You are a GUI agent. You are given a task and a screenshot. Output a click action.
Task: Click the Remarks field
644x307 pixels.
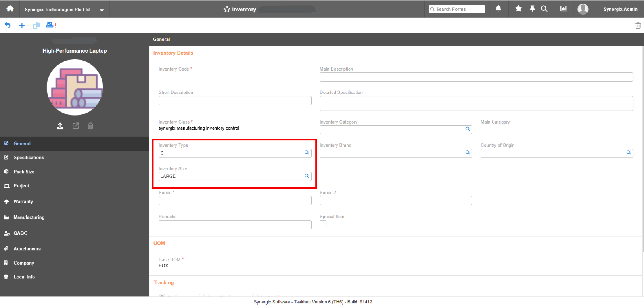235,225
